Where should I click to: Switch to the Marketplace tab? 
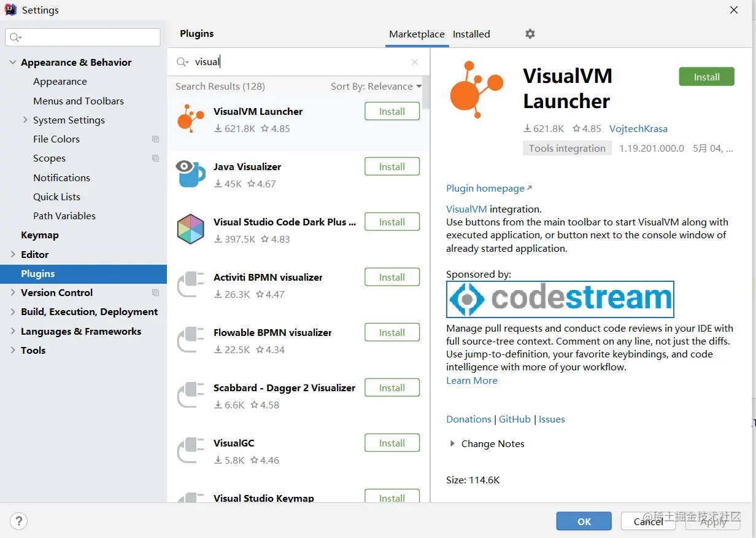[417, 34]
